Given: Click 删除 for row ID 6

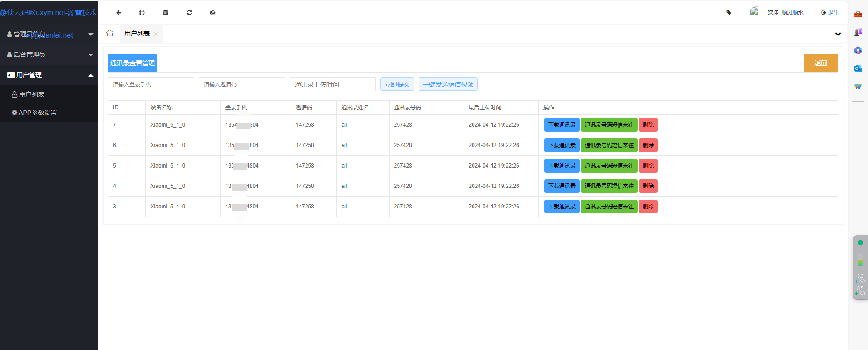Looking at the screenshot, I should (648, 145).
